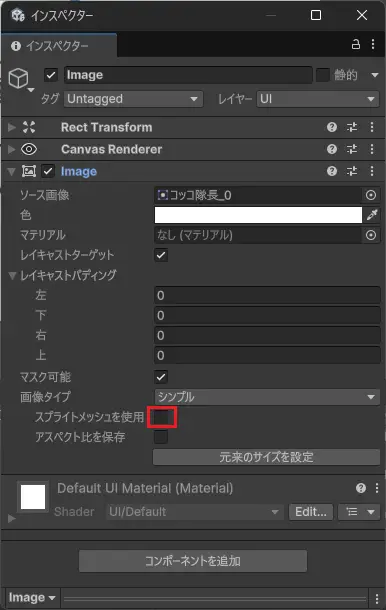Uncheck レイキャストターゲット checkbox
Image resolution: width=386 pixels, height=610 pixels.
pyautogui.click(x=161, y=255)
